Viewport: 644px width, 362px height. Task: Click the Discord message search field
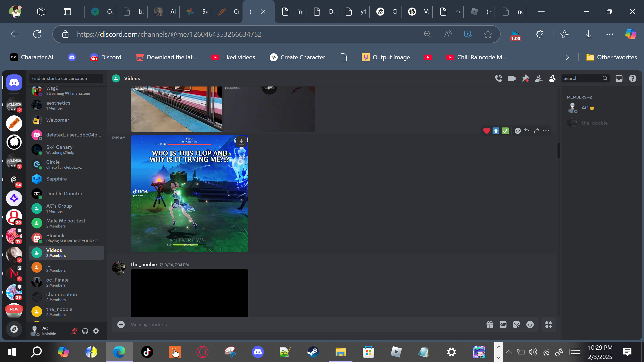tap(585, 78)
